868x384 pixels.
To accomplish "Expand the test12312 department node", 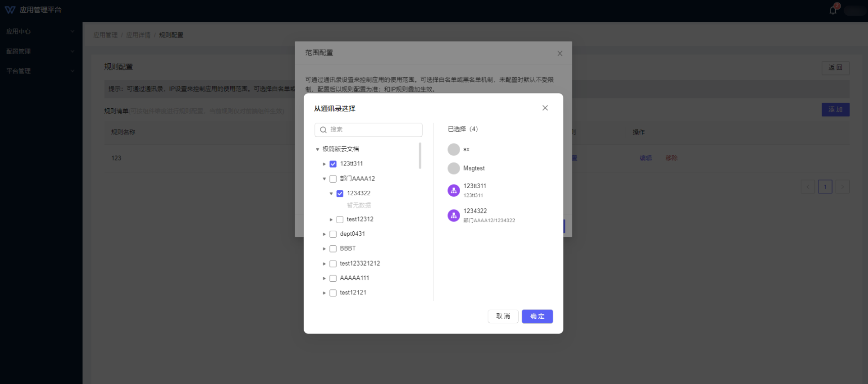I will (331, 220).
